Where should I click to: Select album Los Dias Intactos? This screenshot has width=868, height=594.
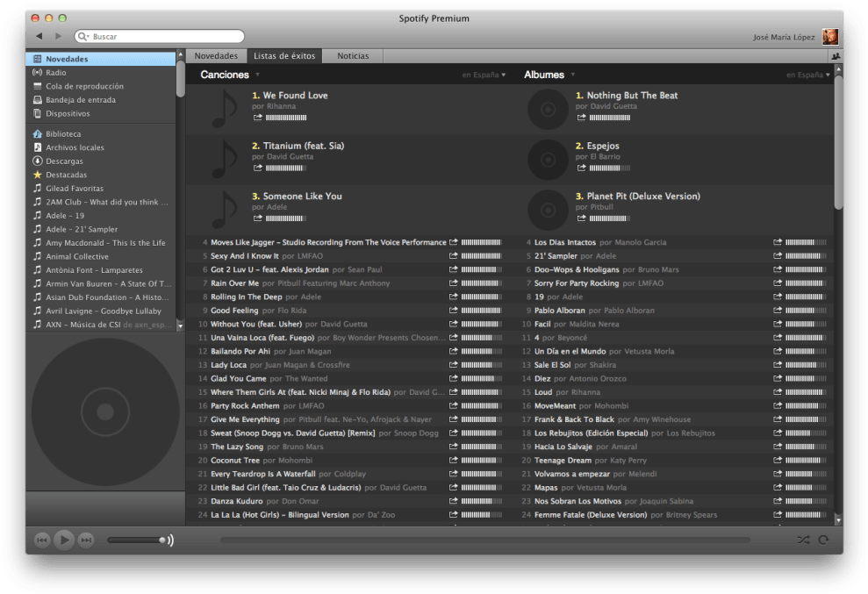click(x=672, y=242)
